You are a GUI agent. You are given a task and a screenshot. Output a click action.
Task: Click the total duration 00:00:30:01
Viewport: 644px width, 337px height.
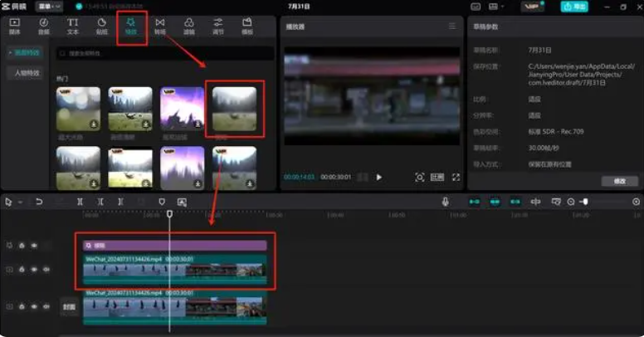335,177
